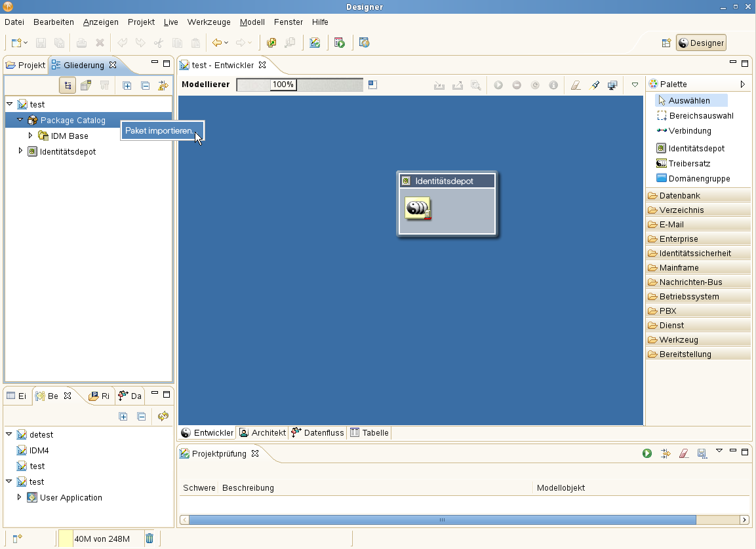The width and height of the screenshot is (756, 549).
Task: Click Paket importieren context menu item
Action: [161, 131]
